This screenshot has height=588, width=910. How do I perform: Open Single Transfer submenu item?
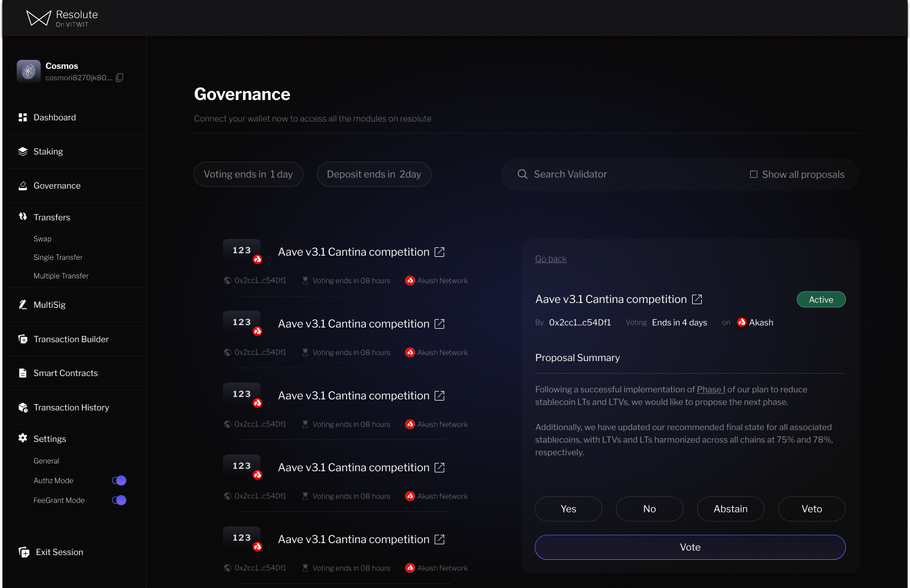coord(58,257)
